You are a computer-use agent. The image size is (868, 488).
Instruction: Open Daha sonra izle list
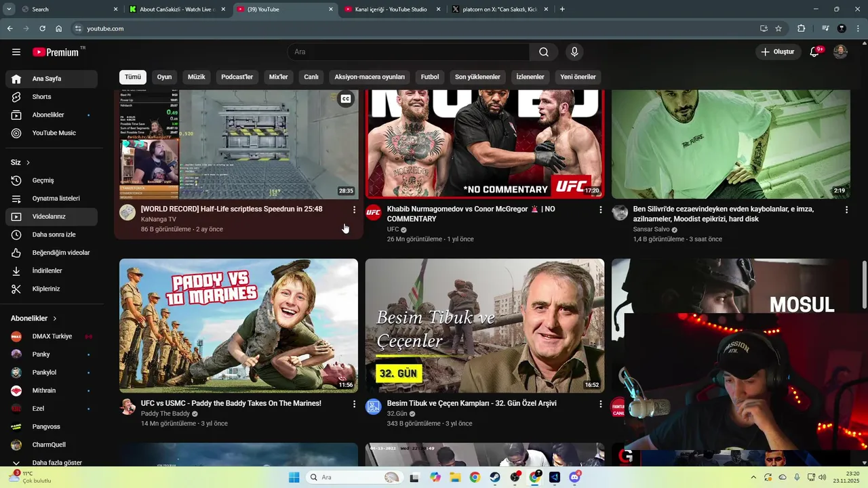pyautogui.click(x=52, y=235)
